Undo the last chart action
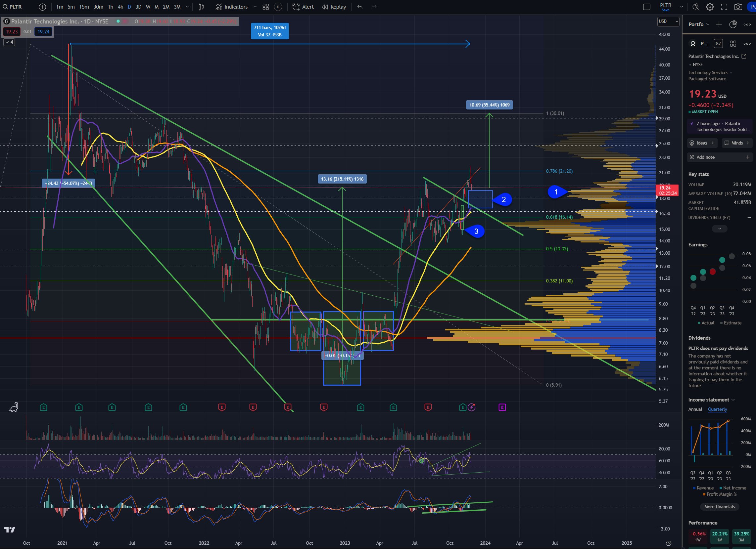Image resolution: width=756 pixels, height=549 pixels. 360,7
